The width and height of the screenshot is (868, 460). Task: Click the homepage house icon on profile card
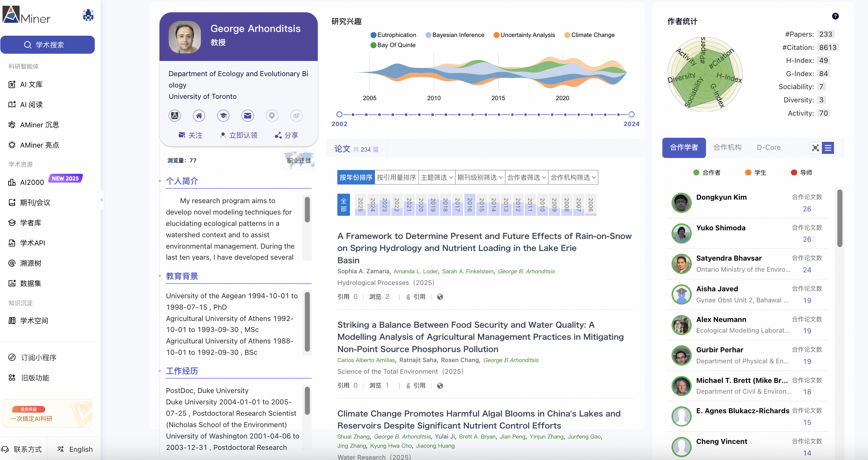point(199,116)
